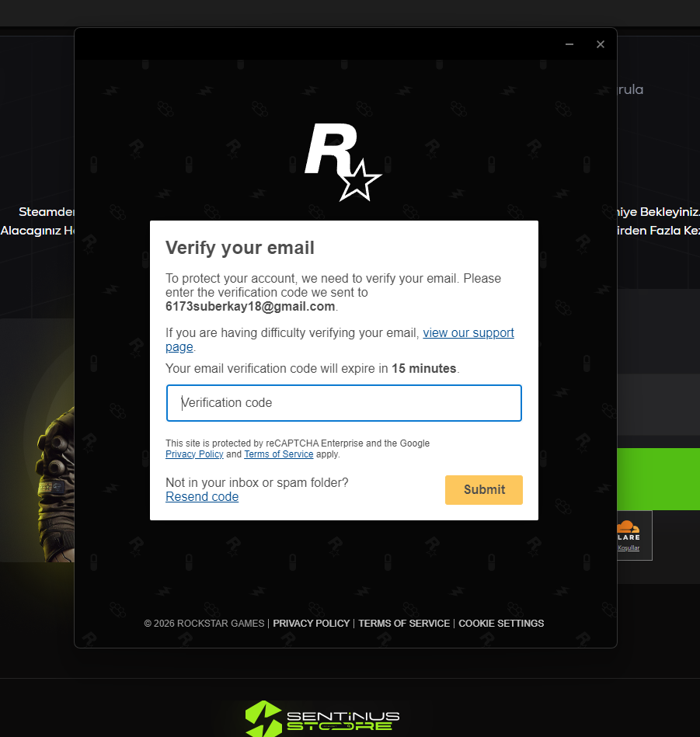Open the view our support page link
This screenshot has width=700, height=737.
pyautogui.click(x=468, y=333)
